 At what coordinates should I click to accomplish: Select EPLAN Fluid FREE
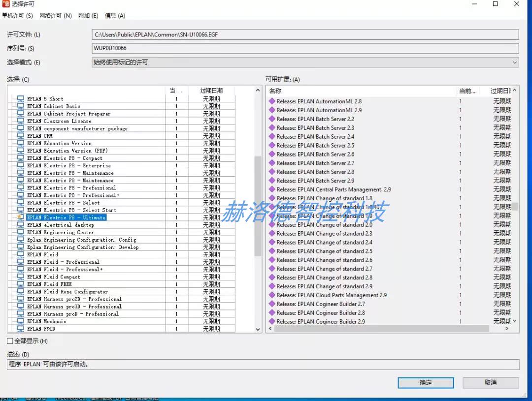[x=49, y=284]
